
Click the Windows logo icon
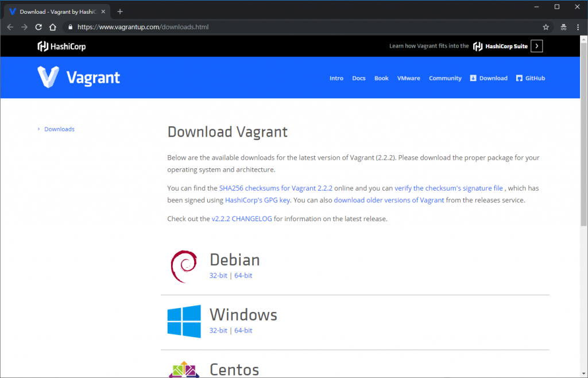pyautogui.click(x=184, y=321)
